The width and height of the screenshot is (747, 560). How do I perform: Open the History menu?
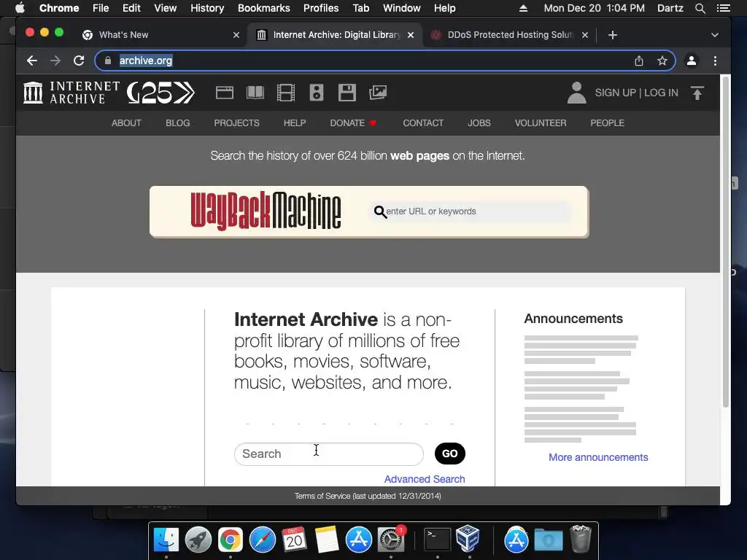(207, 8)
